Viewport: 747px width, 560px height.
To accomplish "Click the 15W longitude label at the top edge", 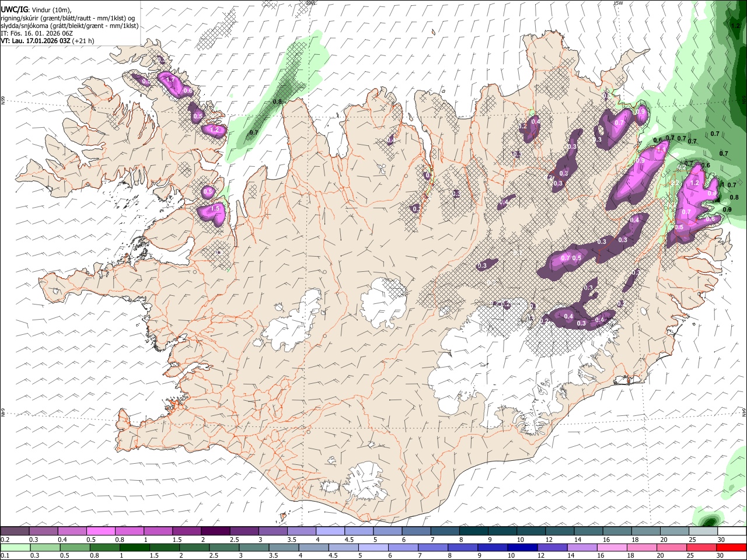I will coord(617,3).
